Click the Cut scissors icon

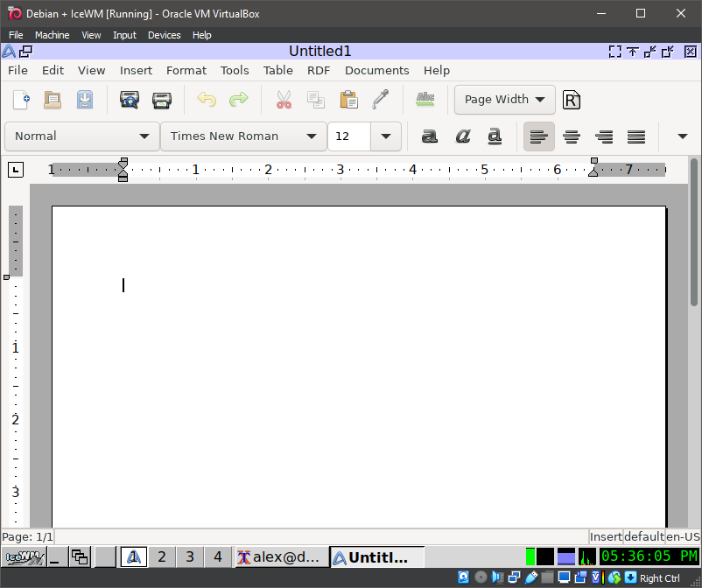[x=284, y=100]
